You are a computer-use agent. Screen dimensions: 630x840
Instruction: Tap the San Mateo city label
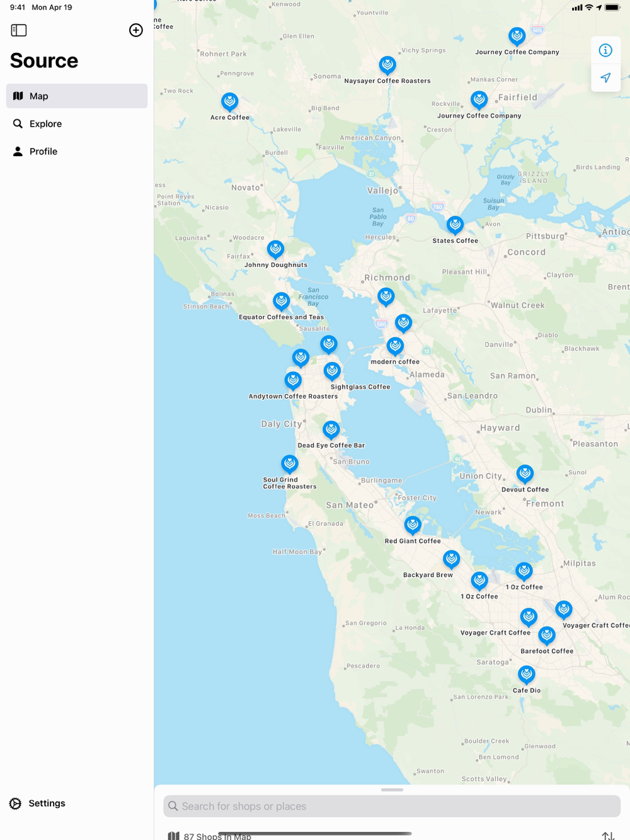pos(350,505)
